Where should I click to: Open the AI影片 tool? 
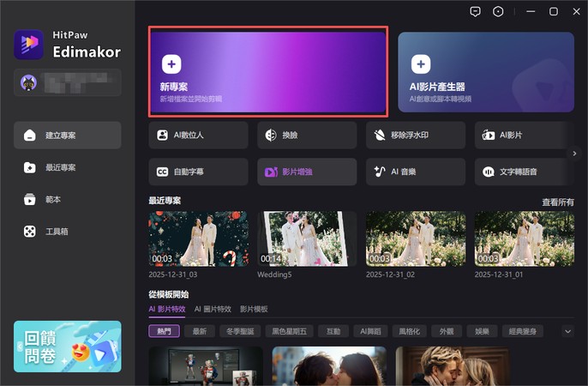(x=525, y=135)
